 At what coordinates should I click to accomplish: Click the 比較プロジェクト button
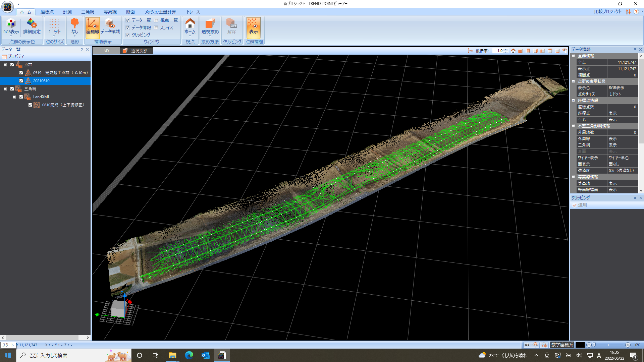coord(607,12)
